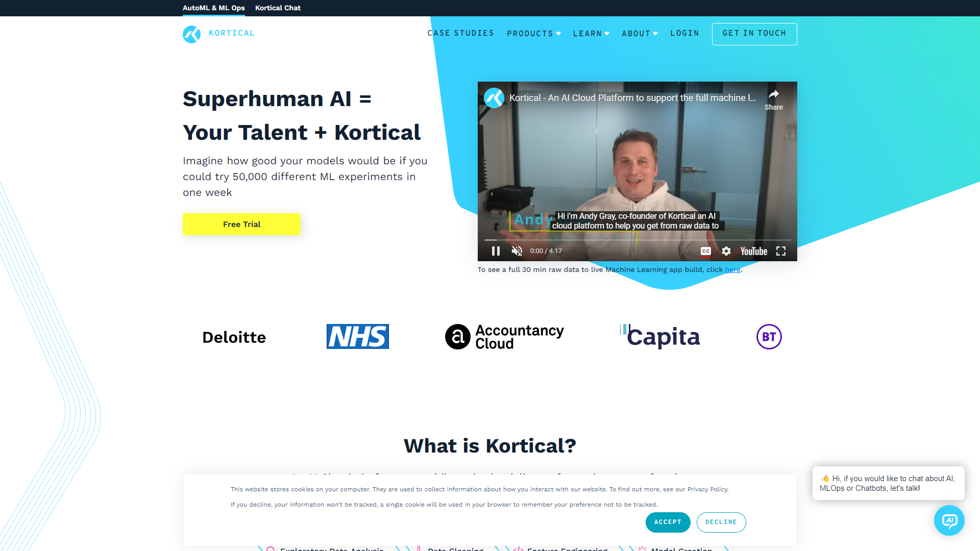Expand the LEARN dropdown
Viewport: 980px width, 551px height.
591,34
